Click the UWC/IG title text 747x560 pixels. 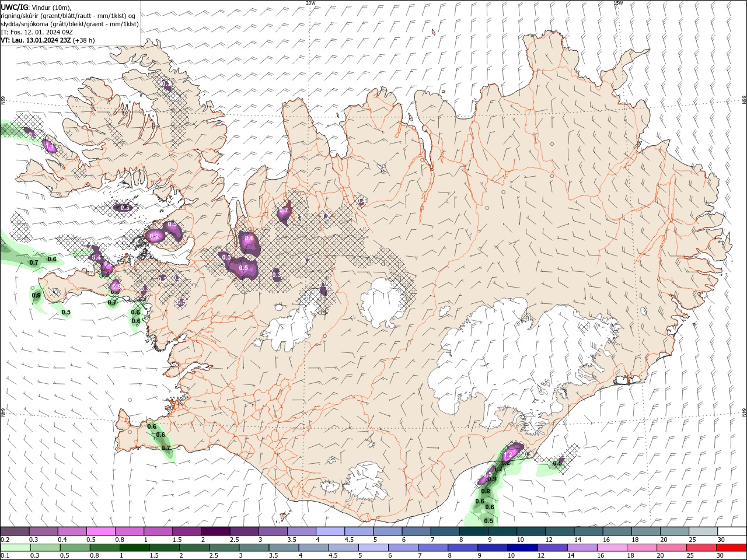13,7
